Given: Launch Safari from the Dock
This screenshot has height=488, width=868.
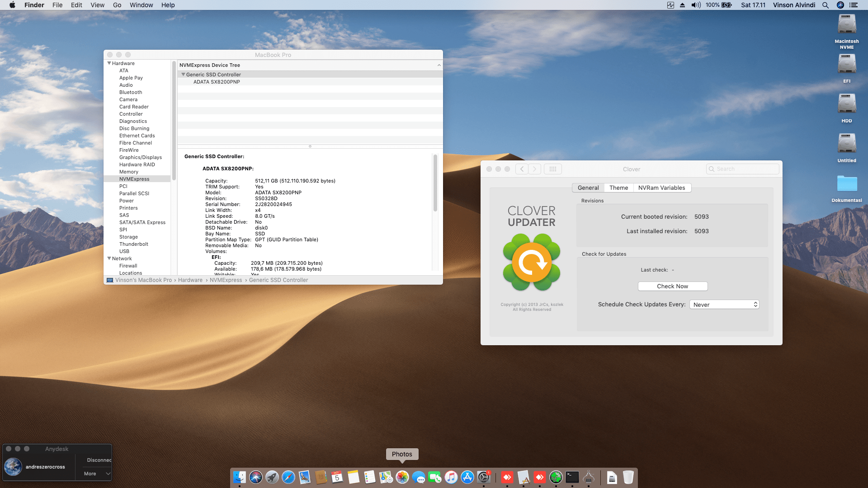Looking at the screenshot, I should (x=288, y=477).
